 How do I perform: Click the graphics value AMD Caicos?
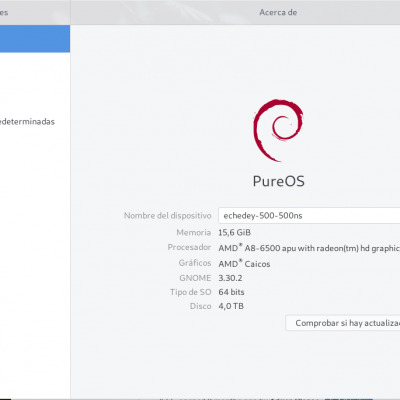click(244, 264)
